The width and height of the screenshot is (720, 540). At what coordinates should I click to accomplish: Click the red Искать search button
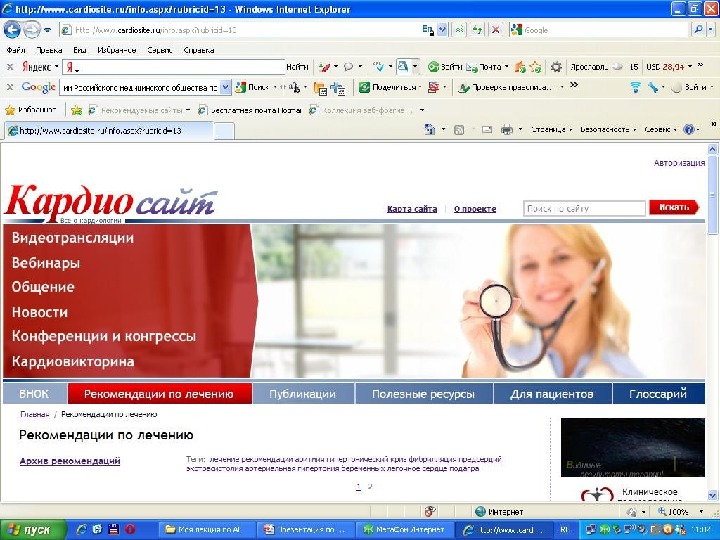point(674,208)
